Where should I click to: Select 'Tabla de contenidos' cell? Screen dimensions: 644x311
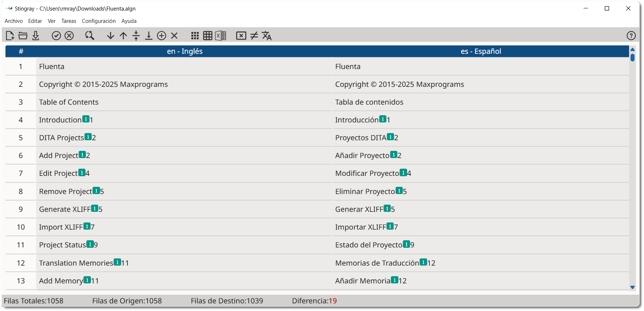tap(481, 102)
